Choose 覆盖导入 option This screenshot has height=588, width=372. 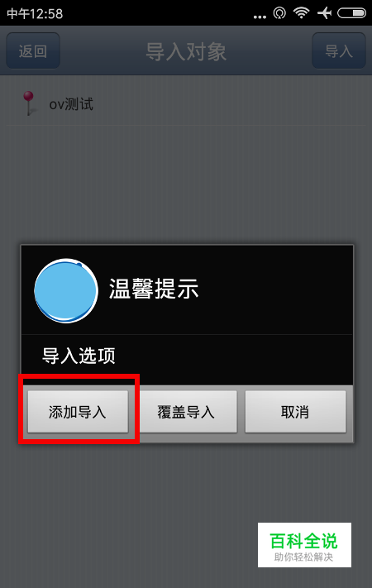click(186, 412)
